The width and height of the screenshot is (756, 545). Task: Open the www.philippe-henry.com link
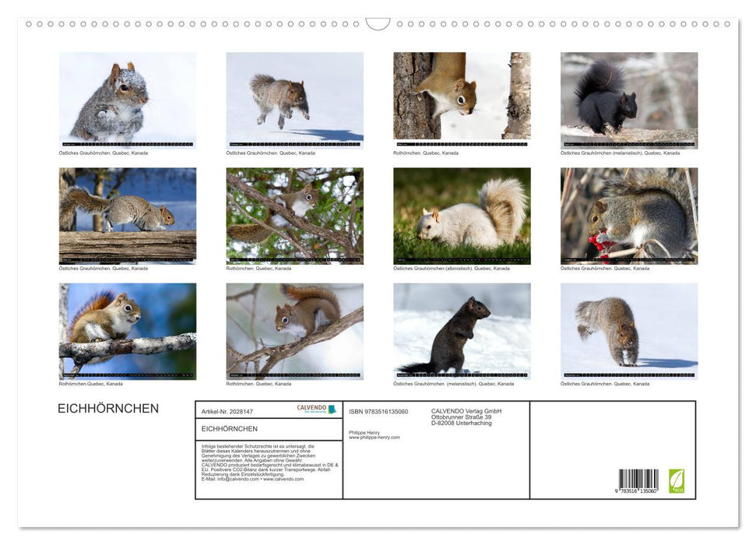click(374, 436)
